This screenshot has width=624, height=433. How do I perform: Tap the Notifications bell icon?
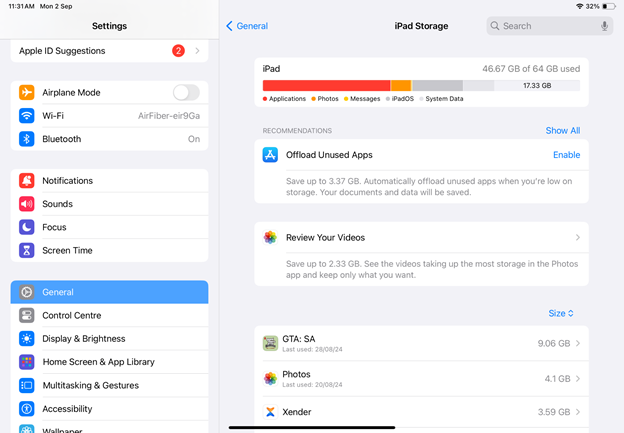pos(27,181)
